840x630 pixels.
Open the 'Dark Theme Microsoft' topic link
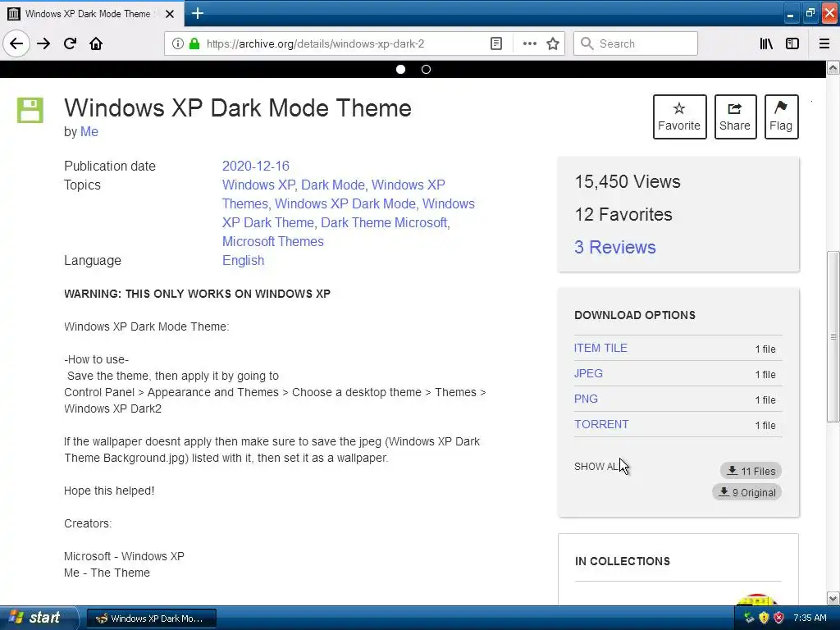pos(384,223)
